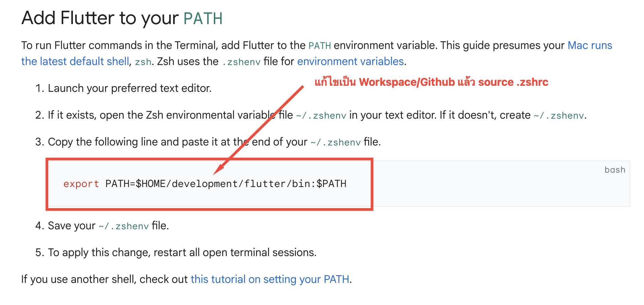Click 'Copy the following line and paste' step
Viewport: 644px width, 305px height.
[x=214, y=142]
